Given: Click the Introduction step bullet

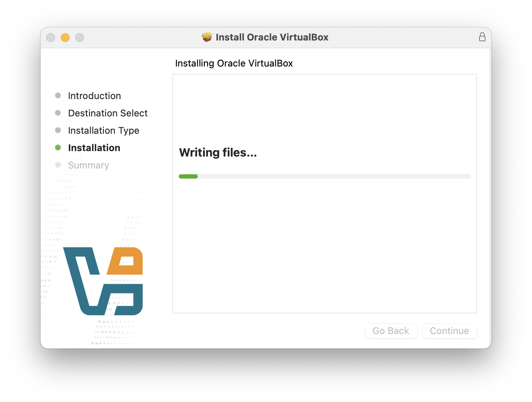Looking at the screenshot, I should (58, 95).
